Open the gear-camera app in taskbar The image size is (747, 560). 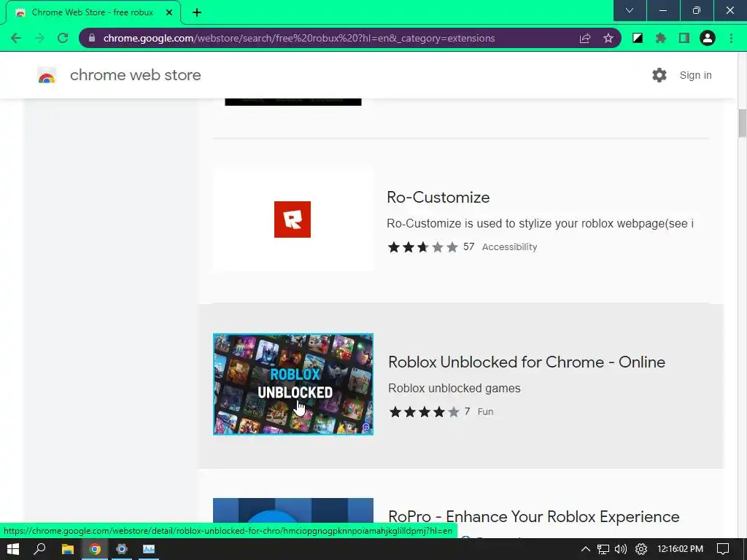122,549
